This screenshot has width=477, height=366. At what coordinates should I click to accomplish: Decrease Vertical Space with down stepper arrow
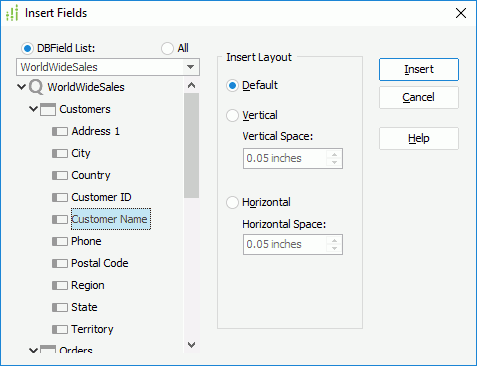(334, 163)
